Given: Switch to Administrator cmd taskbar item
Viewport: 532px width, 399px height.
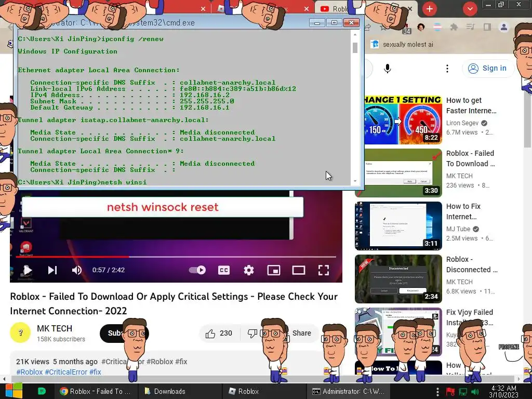Looking at the screenshot, I should tap(348, 391).
